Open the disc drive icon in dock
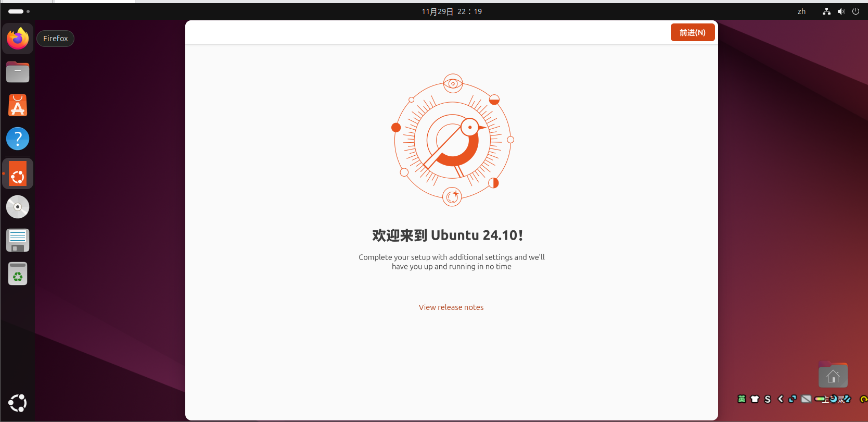 pyautogui.click(x=18, y=207)
